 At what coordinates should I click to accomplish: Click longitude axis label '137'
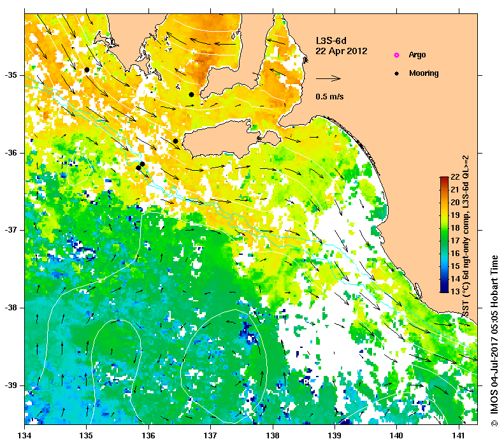(x=211, y=436)
